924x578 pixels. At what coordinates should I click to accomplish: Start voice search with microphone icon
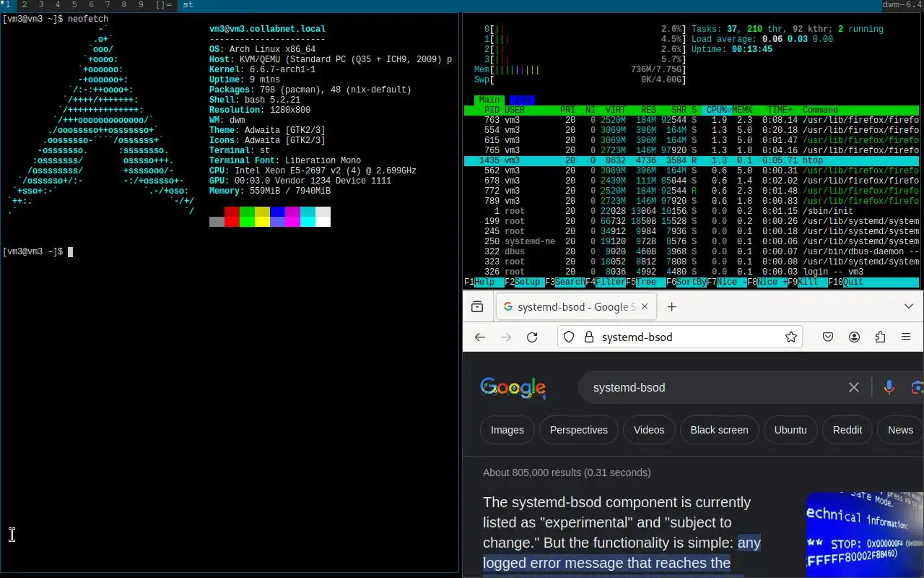click(x=889, y=388)
